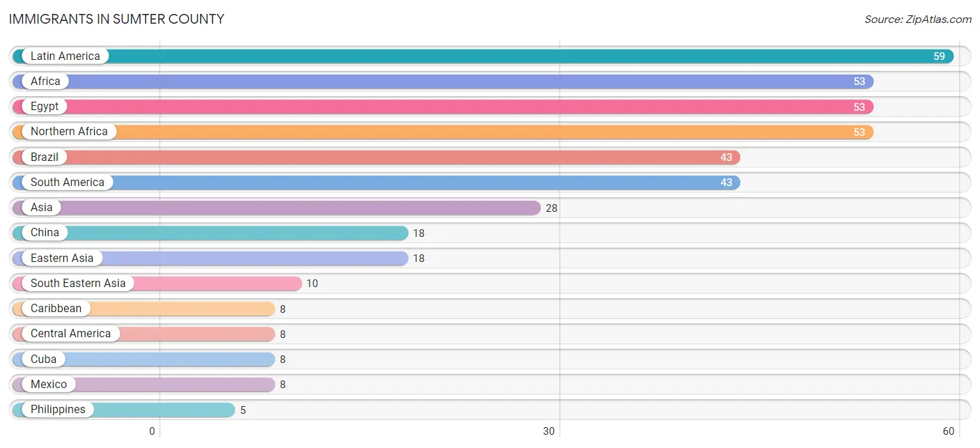This screenshot has width=980, height=448.
Task: Select the Central America bar
Action: pyautogui.click(x=144, y=334)
